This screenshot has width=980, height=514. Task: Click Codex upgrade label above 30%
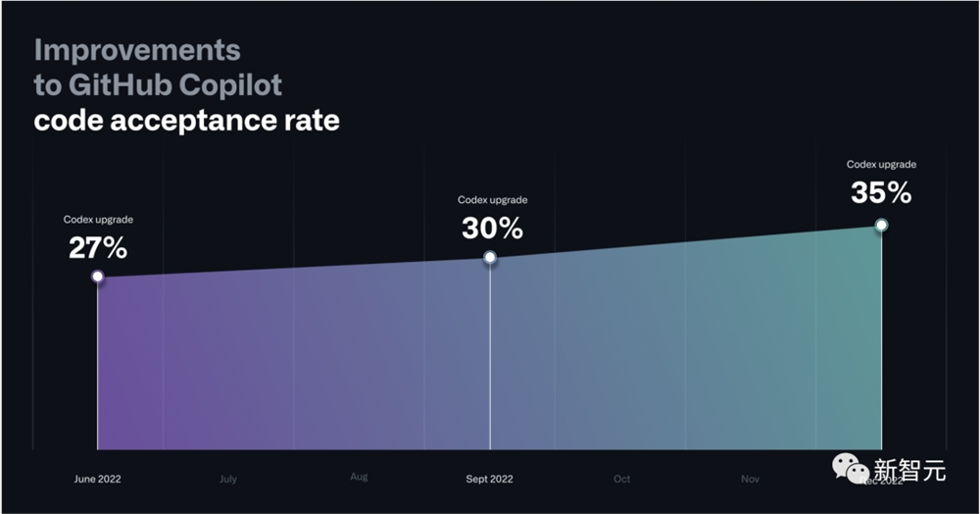click(493, 200)
